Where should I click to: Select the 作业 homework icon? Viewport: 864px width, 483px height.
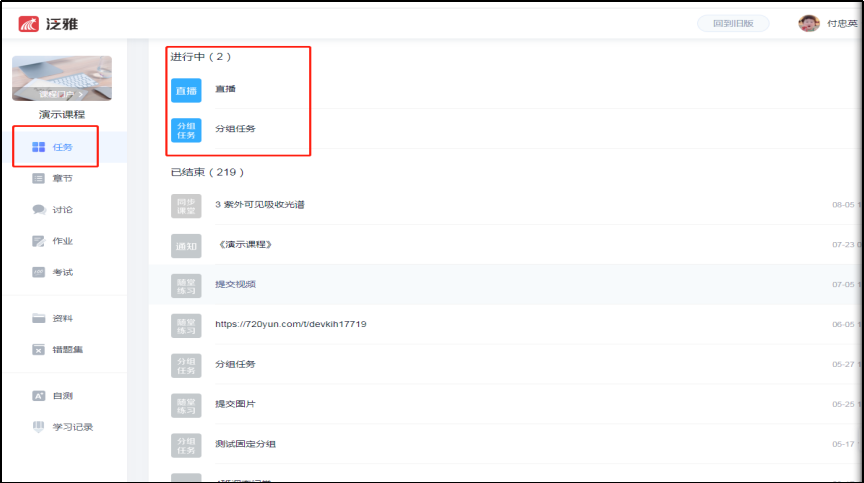(x=39, y=241)
